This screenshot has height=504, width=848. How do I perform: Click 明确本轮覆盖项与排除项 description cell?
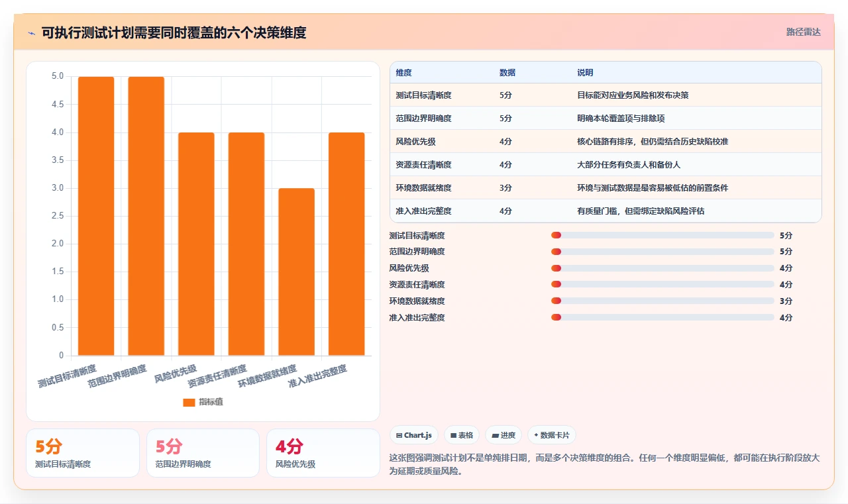[621, 119]
